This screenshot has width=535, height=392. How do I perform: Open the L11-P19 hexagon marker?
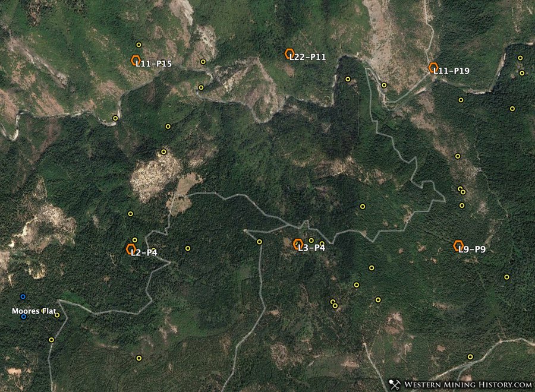(x=433, y=68)
